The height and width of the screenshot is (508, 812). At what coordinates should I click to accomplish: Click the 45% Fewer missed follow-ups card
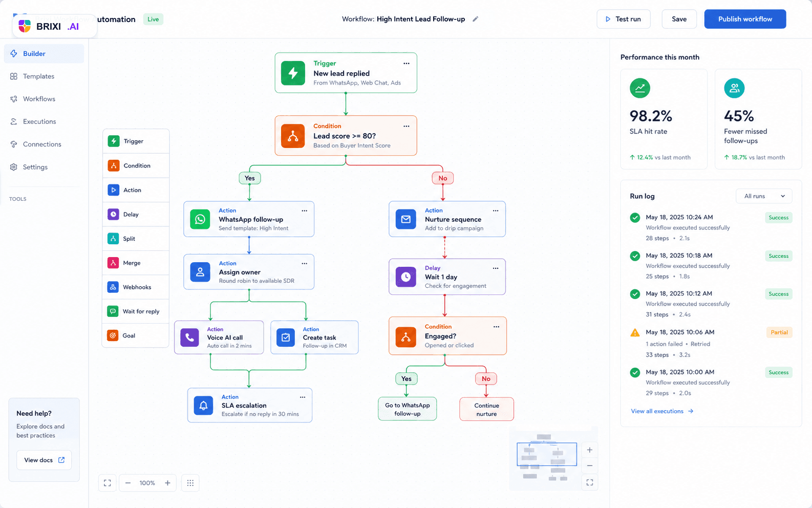[x=758, y=119]
